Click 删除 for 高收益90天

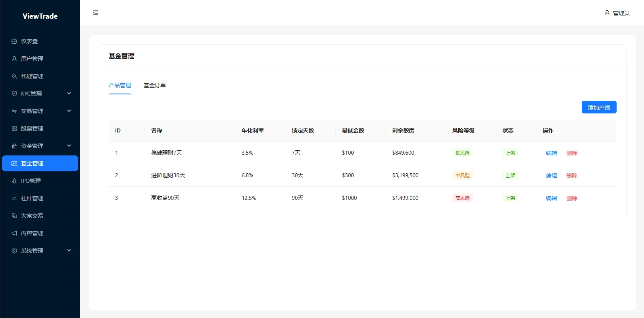click(x=572, y=198)
